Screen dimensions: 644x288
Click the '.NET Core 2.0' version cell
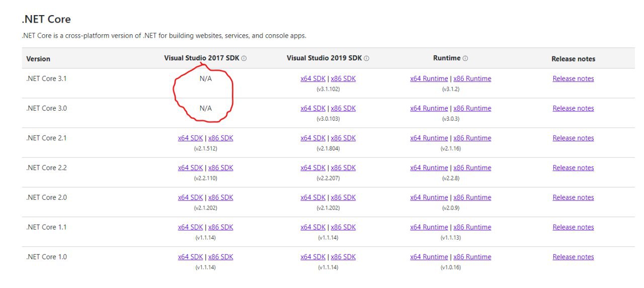coord(46,197)
